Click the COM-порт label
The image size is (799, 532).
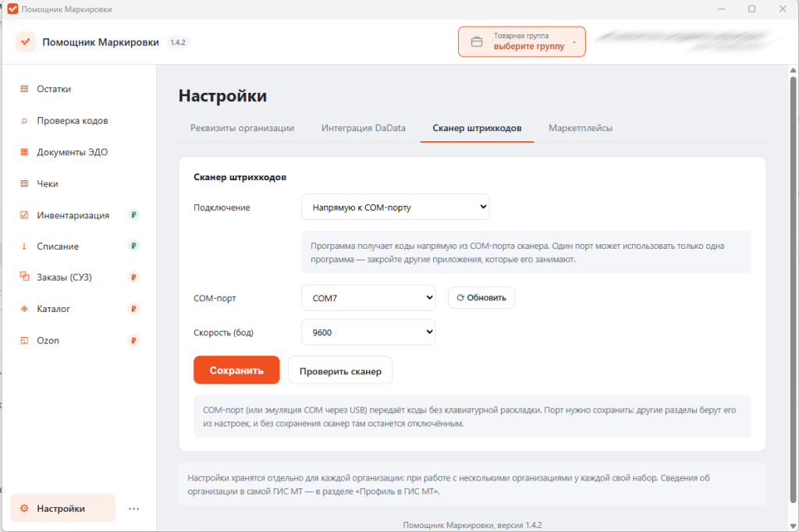(215, 298)
